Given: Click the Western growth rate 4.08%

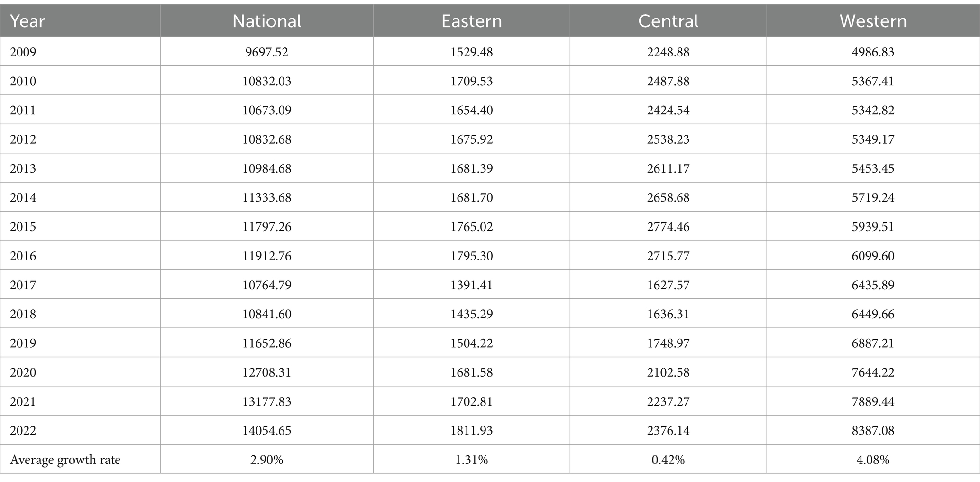Looking at the screenshot, I should click(873, 460).
